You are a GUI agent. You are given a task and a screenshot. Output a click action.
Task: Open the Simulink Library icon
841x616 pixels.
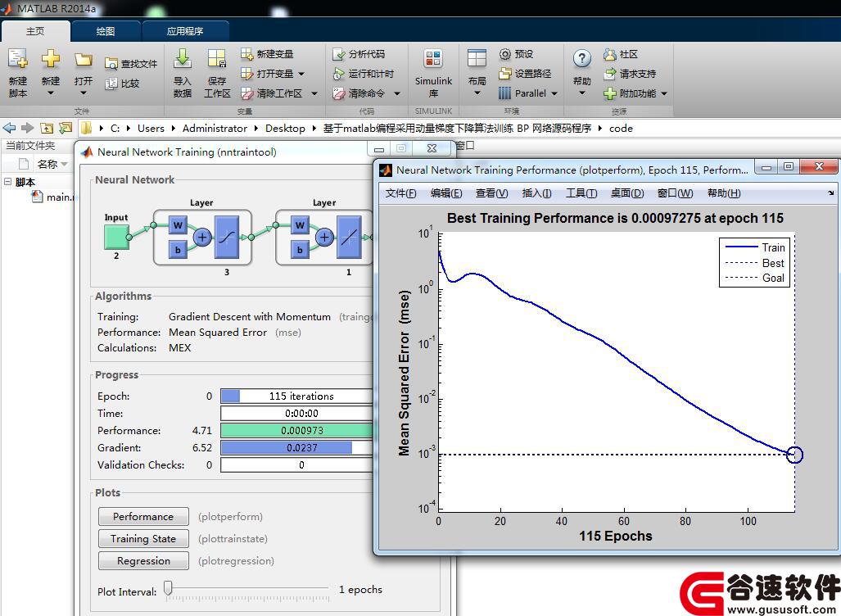(433, 58)
